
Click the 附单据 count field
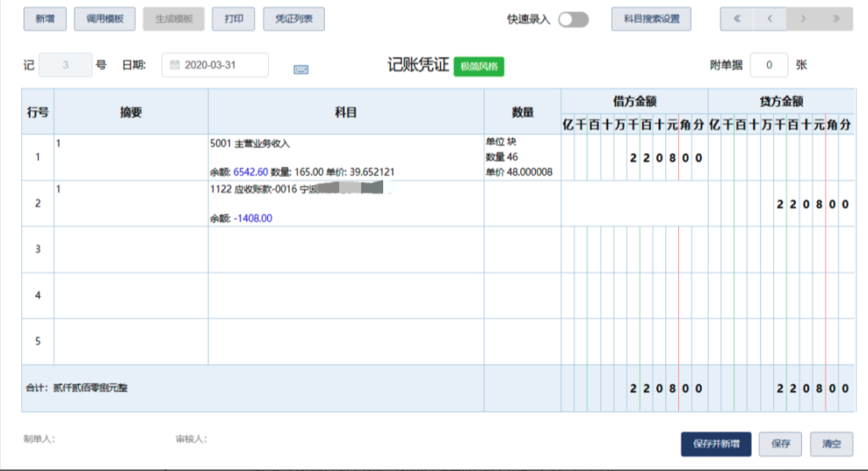(768, 65)
